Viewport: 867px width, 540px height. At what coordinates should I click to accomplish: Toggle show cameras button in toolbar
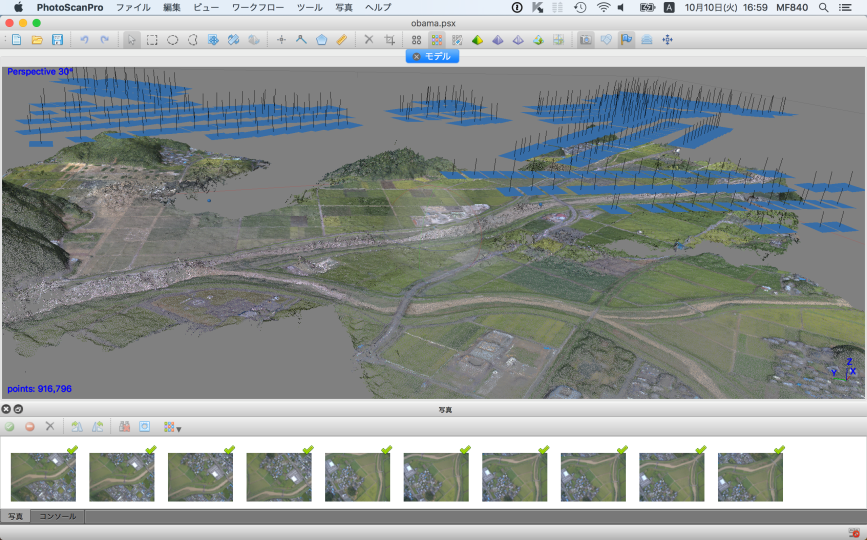click(585, 40)
